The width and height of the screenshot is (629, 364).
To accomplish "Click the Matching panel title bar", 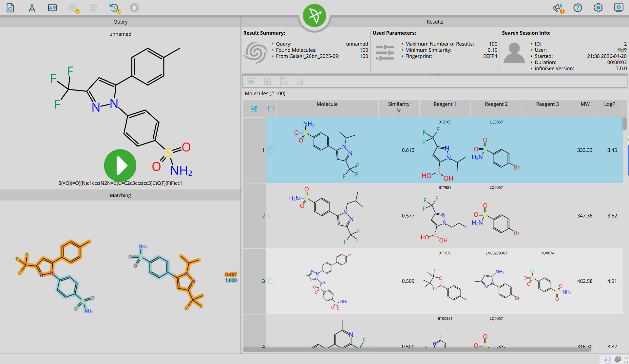I will click(x=120, y=195).
